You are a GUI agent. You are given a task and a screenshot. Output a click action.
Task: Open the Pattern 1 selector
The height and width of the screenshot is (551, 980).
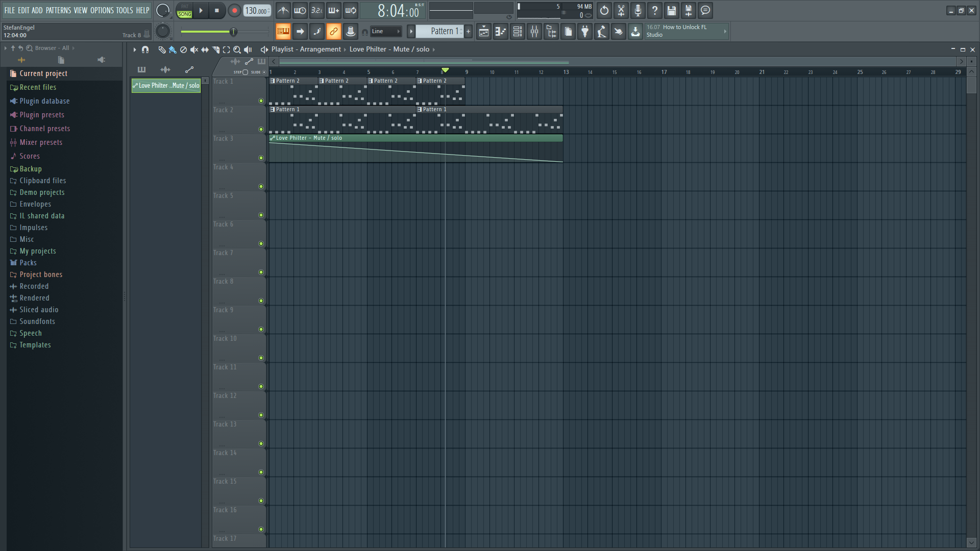(x=440, y=32)
